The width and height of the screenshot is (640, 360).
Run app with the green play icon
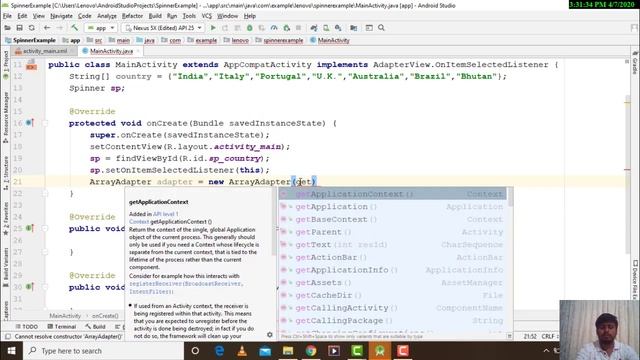click(x=213, y=28)
